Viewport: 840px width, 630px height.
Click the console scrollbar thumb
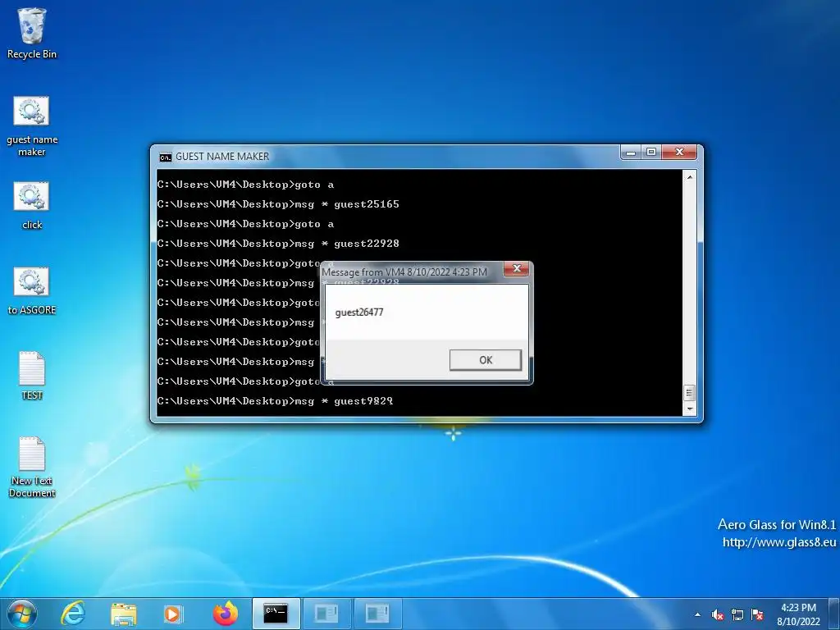click(690, 393)
